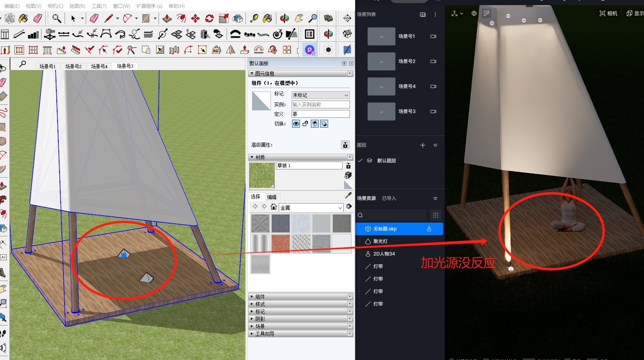Open the 编辑 tab in materials panel
This screenshot has width=644, height=360.
[272, 197]
